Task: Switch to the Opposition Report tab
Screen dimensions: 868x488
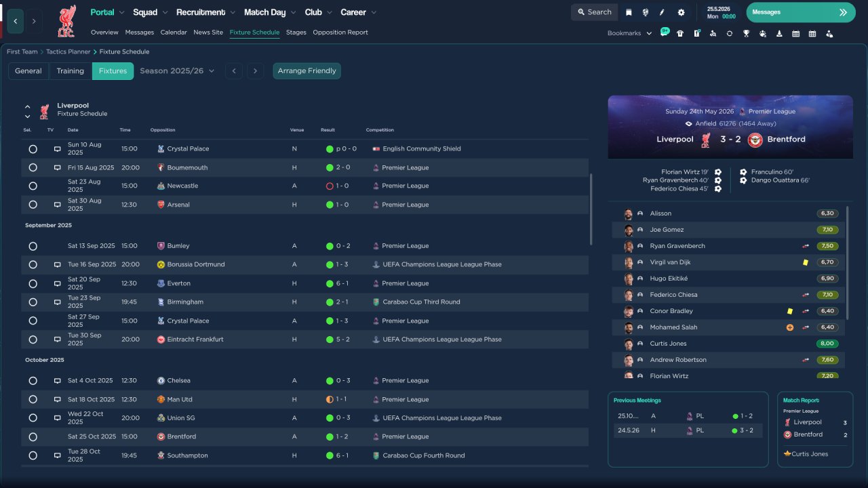Action: [x=340, y=33]
